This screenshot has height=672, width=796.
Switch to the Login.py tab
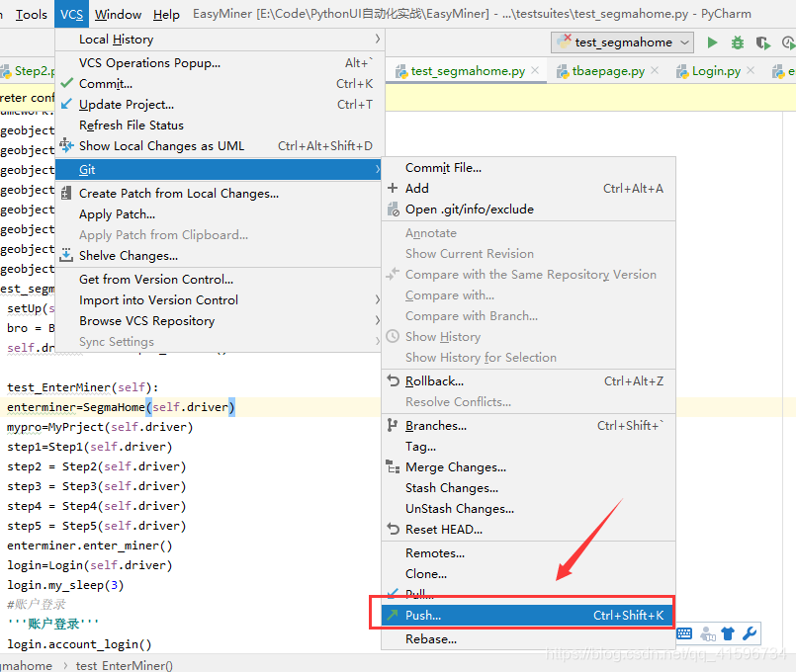click(716, 71)
